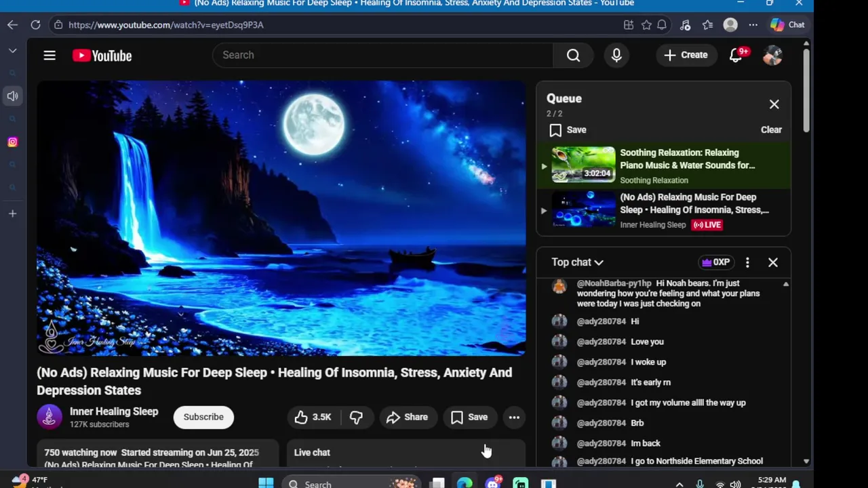Select the live Relaxing Music For Deep Sleep queue item
Image resolution: width=868 pixels, height=488 pixels.
tap(663, 211)
